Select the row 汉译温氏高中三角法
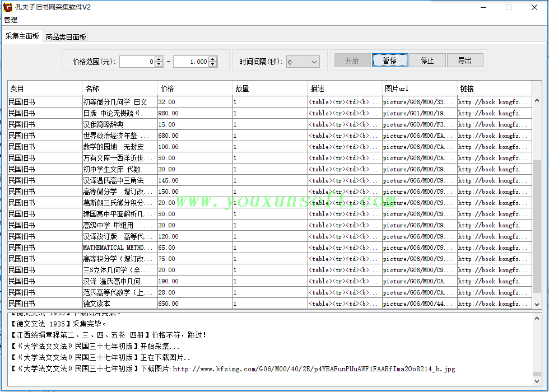Viewport: 549px width, 392px height. pyautogui.click(x=269, y=180)
